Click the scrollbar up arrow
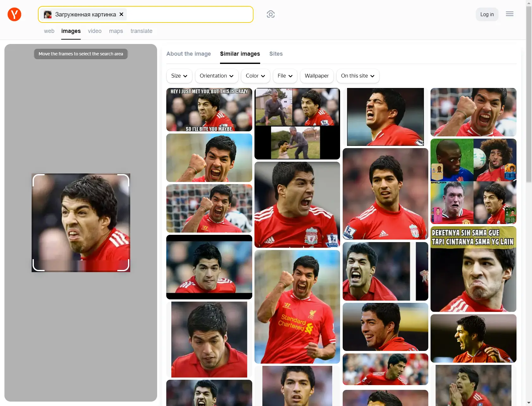The height and width of the screenshot is (406, 532). [529, 3]
